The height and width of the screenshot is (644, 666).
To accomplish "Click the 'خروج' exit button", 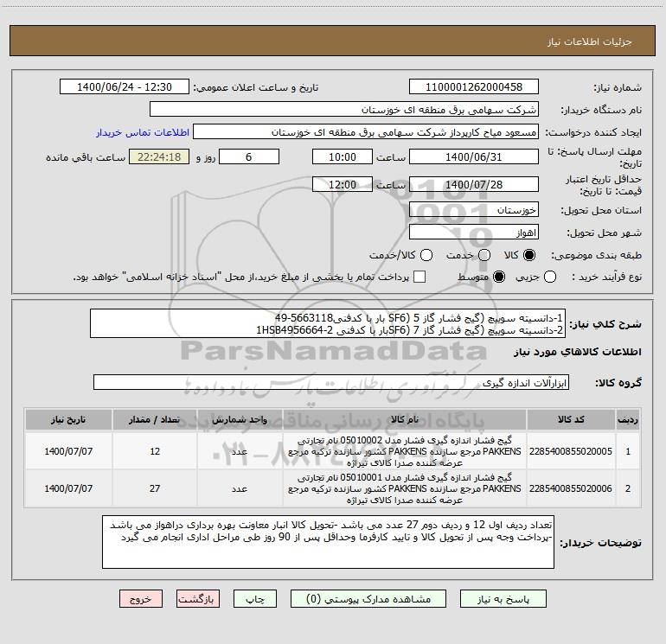I will coord(141,598).
